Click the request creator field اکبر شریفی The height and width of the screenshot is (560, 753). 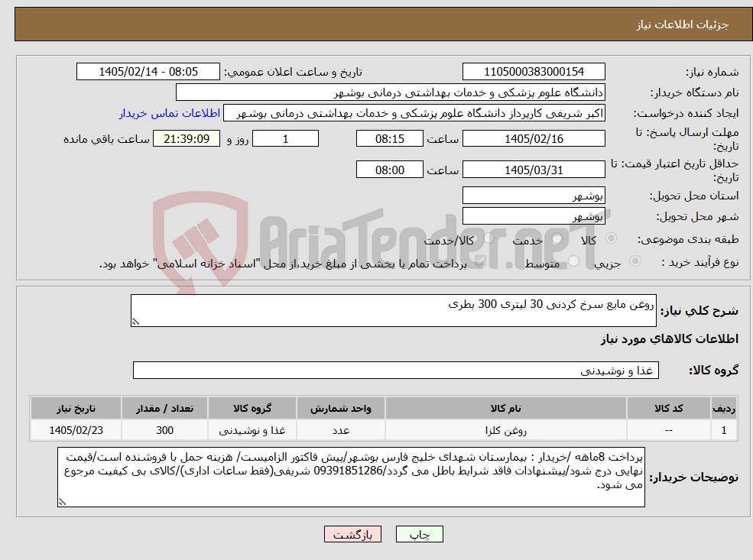tap(414, 113)
